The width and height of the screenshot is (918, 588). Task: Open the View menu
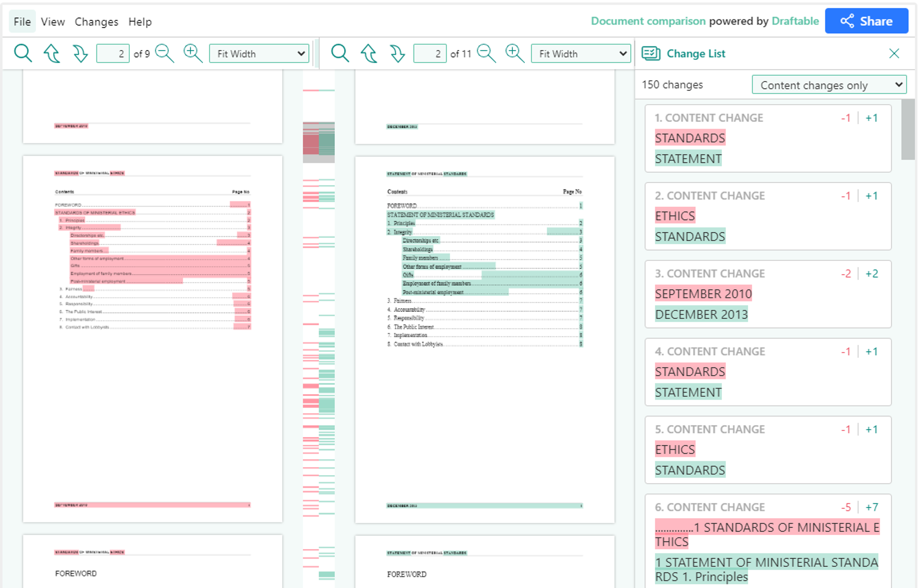[x=53, y=22]
